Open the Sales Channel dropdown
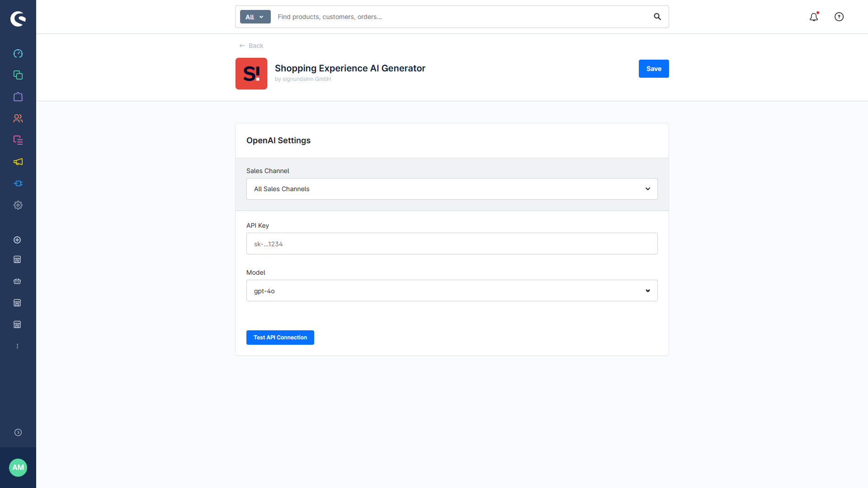The height and width of the screenshot is (488, 868). [x=452, y=189]
